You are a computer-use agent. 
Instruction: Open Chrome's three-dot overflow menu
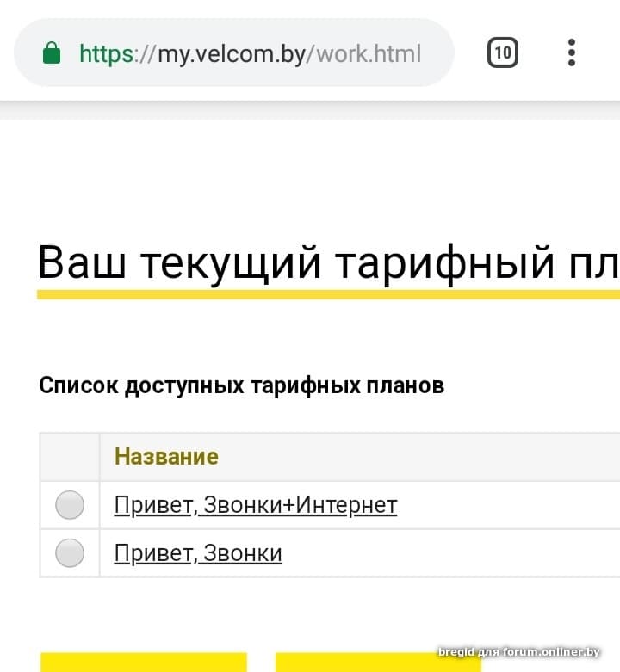tap(572, 53)
